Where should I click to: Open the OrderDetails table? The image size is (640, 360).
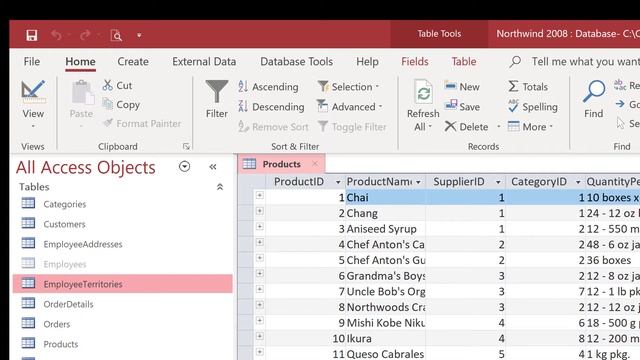[122, 304]
